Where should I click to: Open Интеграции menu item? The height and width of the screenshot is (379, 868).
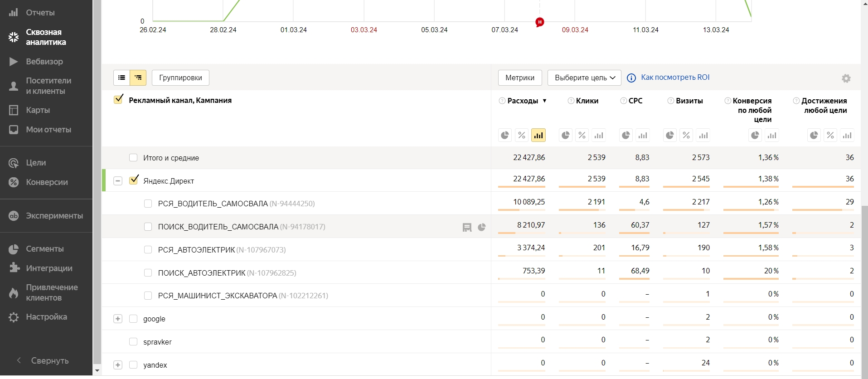coord(49,268)
